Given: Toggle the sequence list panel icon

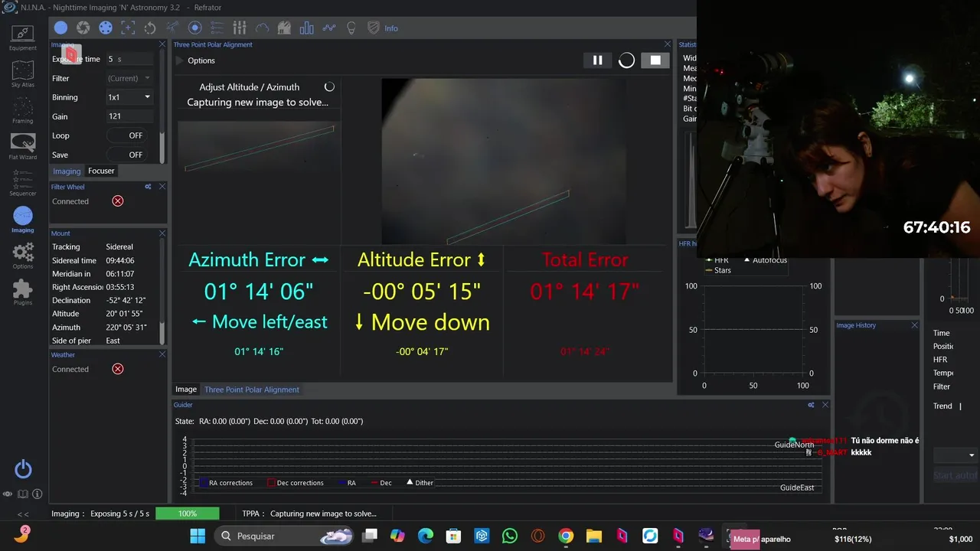Looking at the screenshot, I should point(217,28).
